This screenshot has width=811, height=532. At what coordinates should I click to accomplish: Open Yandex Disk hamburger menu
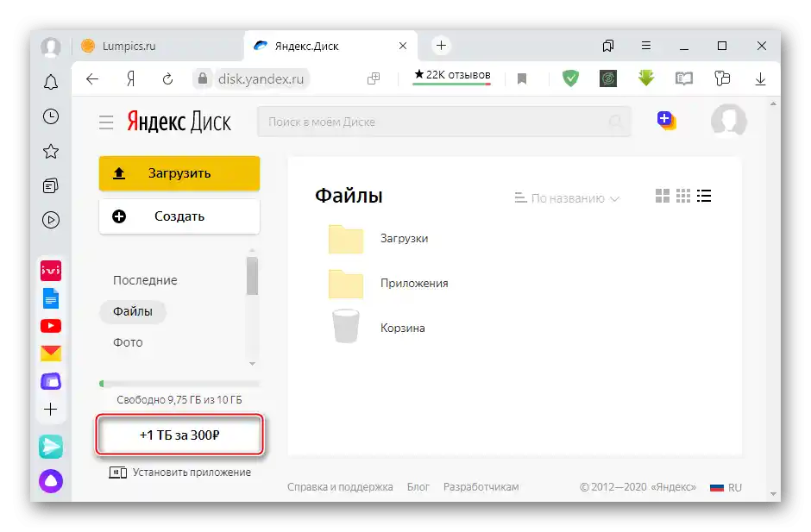(x=106, y=122)
